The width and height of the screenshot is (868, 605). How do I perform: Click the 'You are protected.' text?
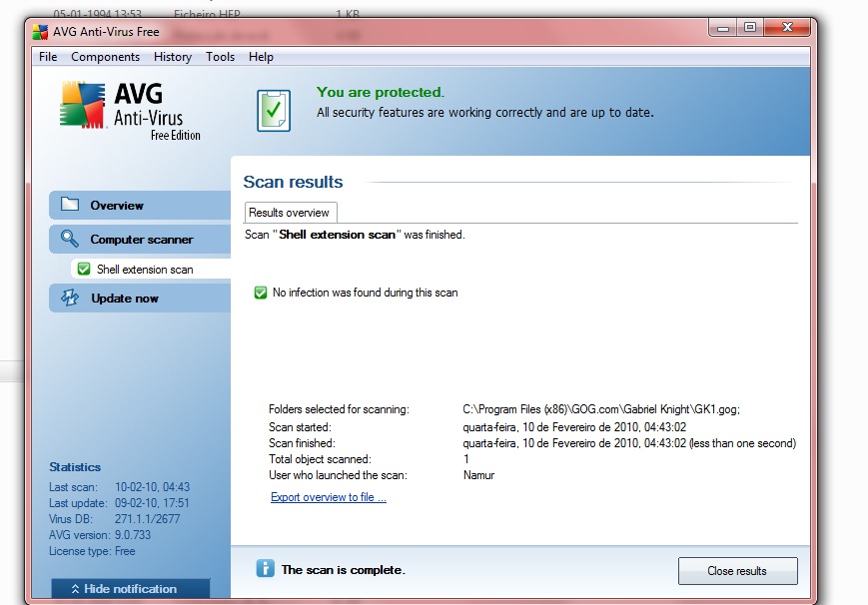tap(381, 93)
